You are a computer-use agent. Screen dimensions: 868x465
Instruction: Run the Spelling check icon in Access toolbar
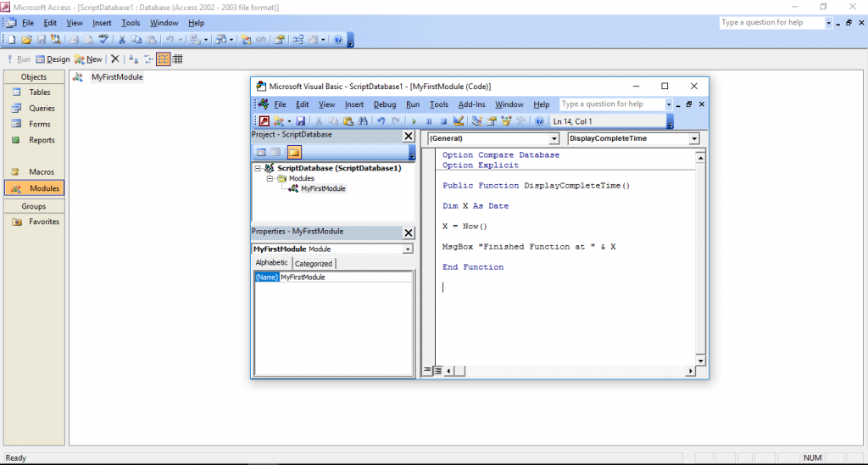[x=103, y=39]
